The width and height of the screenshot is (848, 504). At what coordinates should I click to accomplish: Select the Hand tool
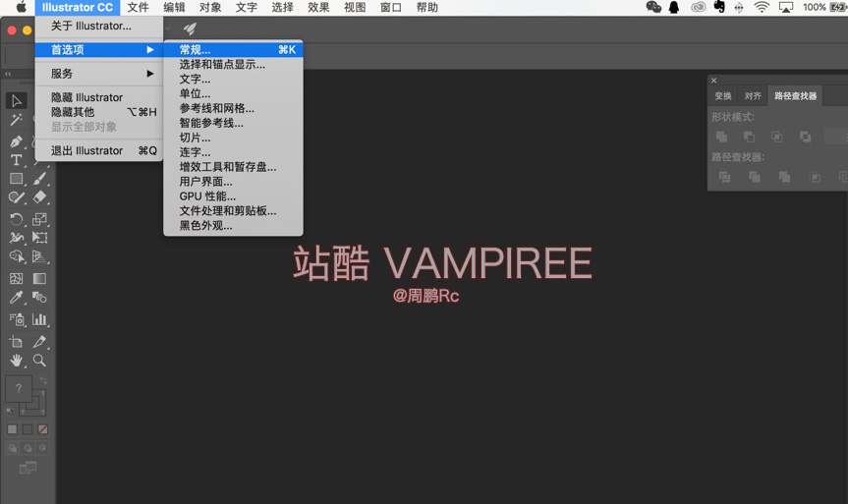(x=17, y=361)
